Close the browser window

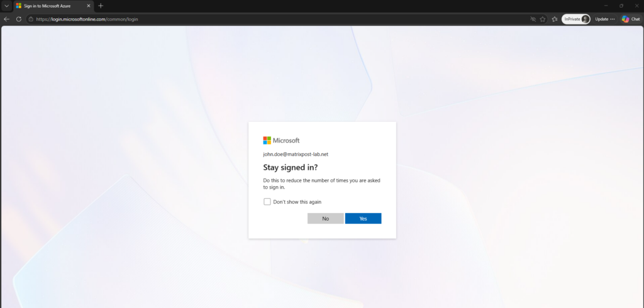point(636,6)
